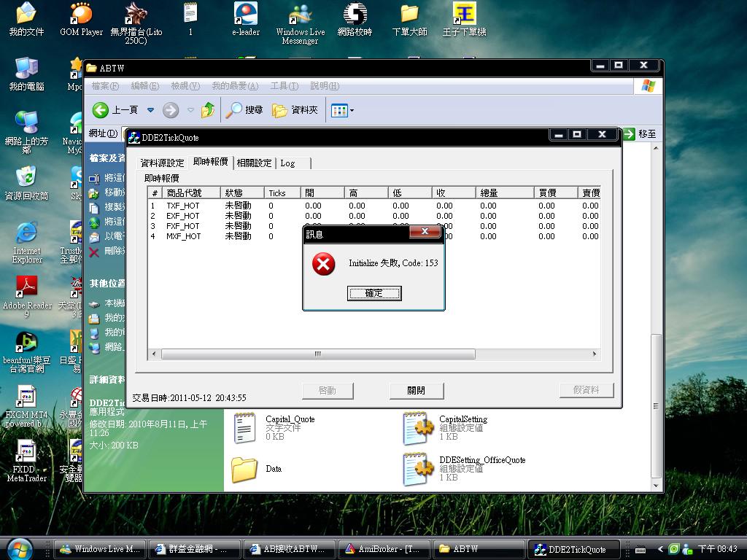
Task: Click right scroll arrow of quote table
Action: point(594,354)
